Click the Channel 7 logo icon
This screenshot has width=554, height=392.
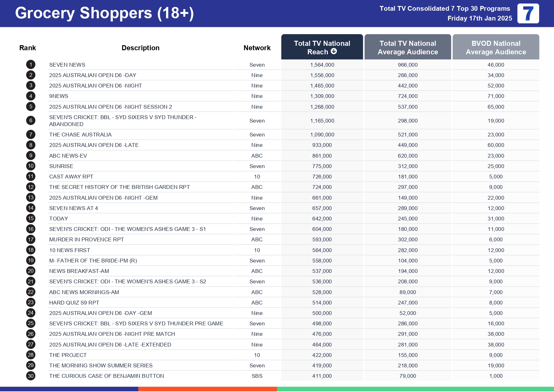pos(528,14)
